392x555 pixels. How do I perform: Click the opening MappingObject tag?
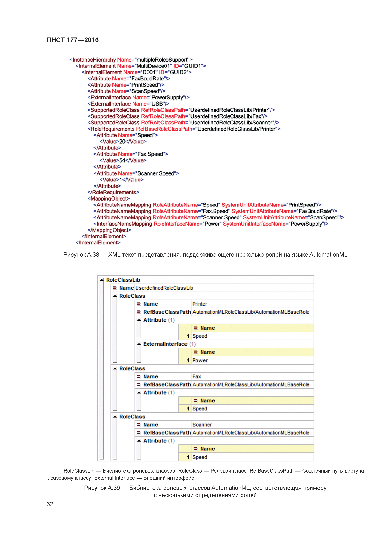click(109, 198)
